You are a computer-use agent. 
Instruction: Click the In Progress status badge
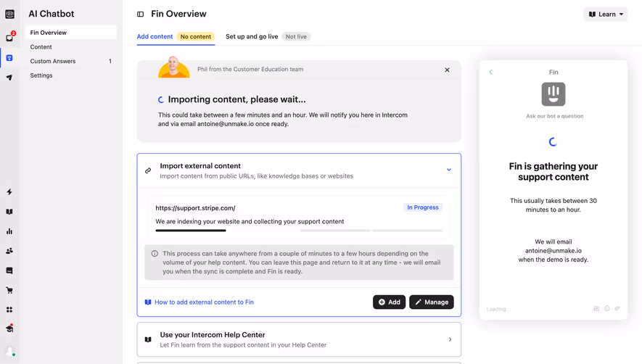coord(422,207)
